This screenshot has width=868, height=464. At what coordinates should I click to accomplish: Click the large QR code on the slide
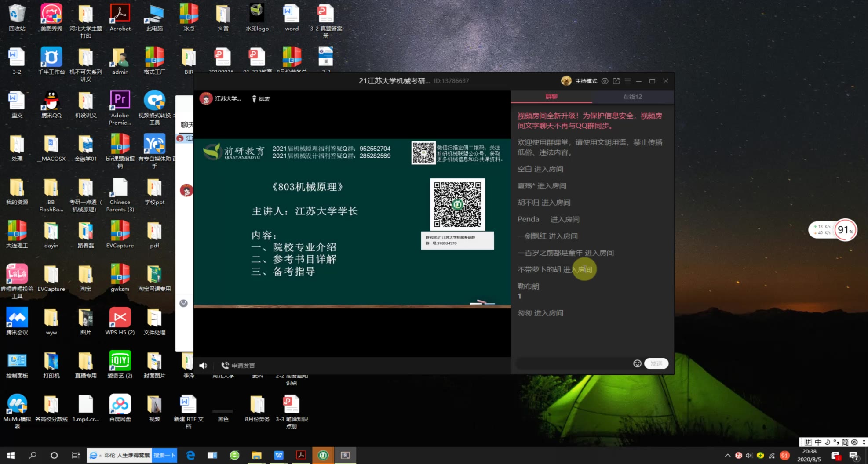[x=457, y=205]
